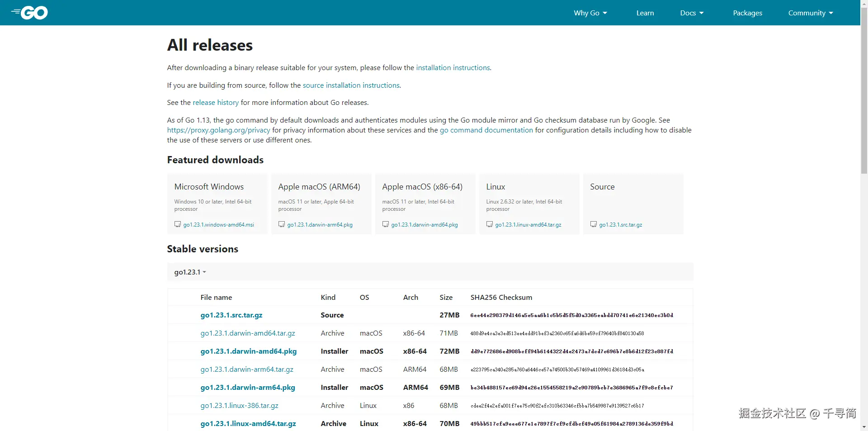Screen dimensions: 868x431
Task: Click the SHA256 checksum of go1.23.1.src.tar.gz
Action: (572, 315)
